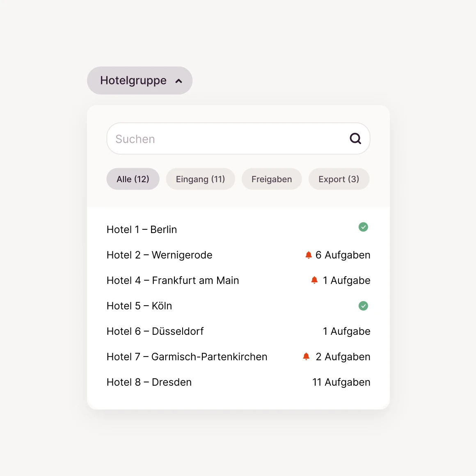Switch to the Eingang (11) filter
476x476 pixels.
click(200, 179)
